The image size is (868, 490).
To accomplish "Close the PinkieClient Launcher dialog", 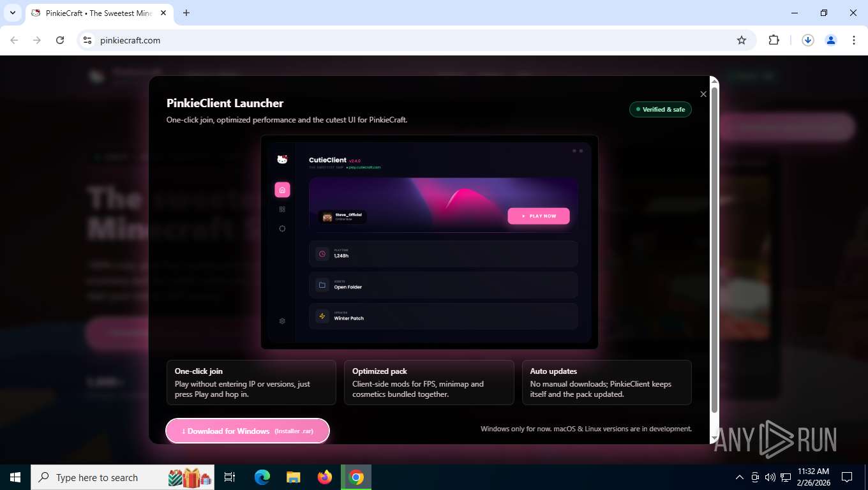I will (703, 94).
